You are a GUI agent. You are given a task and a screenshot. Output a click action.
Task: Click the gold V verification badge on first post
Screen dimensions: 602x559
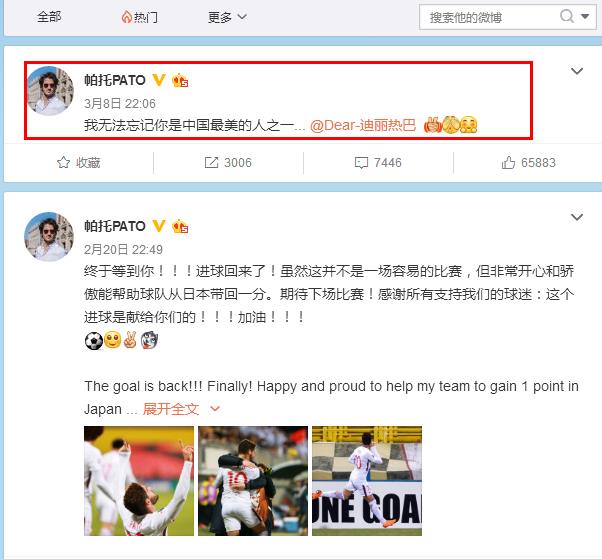(x=159, y=80)
